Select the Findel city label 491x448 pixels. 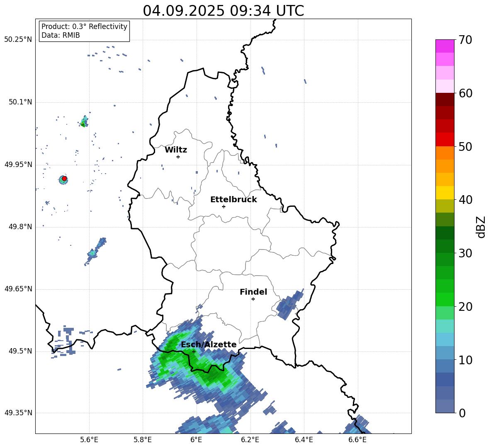point(253,292)
